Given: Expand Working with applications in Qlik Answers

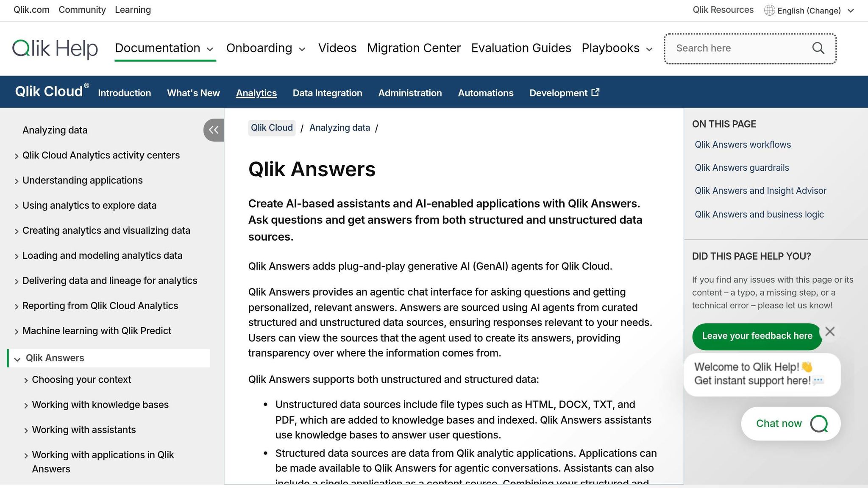Looking at the screenshot, I should pos(26,455).
